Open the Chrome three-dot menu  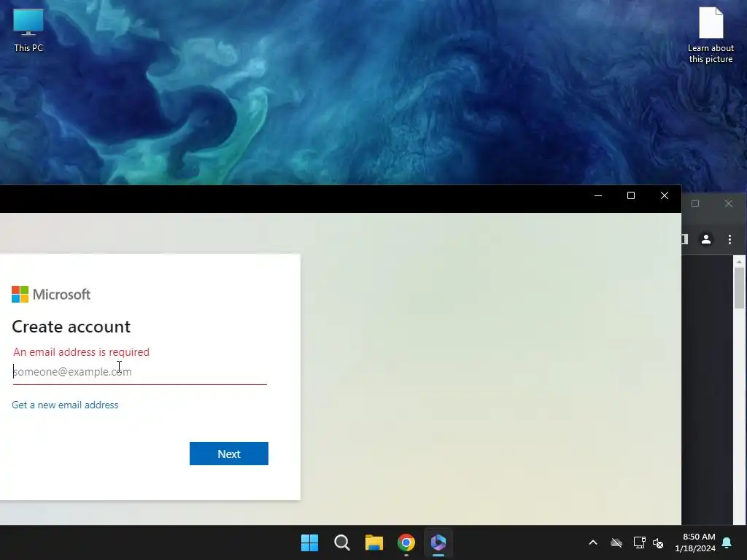click(729, 239)
